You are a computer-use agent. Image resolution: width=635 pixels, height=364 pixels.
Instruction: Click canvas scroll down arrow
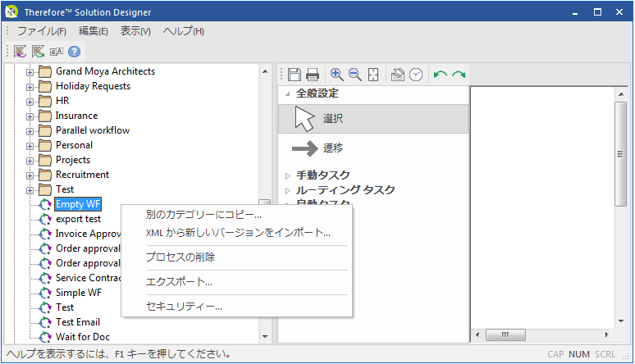tap(621, 321)
